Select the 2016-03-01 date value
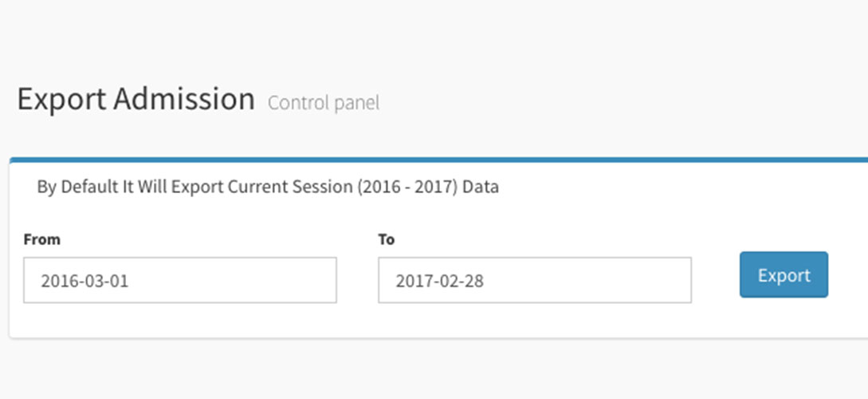The image size is (868, 399). pyautogui.click(x=84, y=281)
